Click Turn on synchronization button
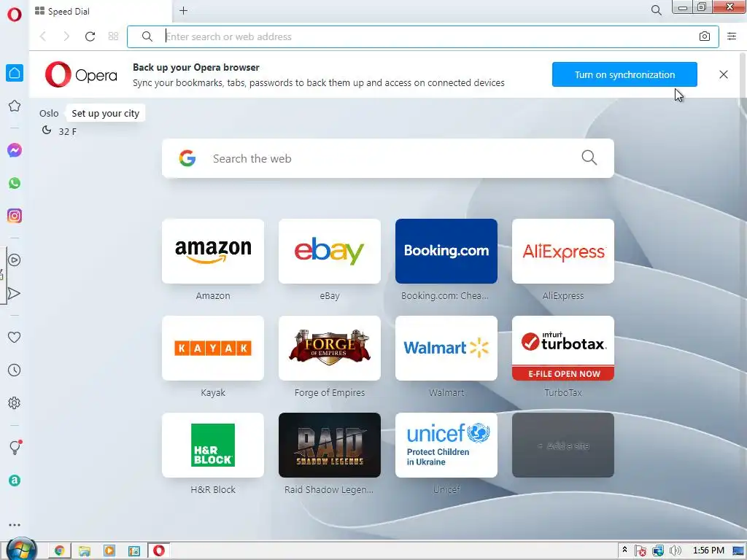 (x=624, y=74)
